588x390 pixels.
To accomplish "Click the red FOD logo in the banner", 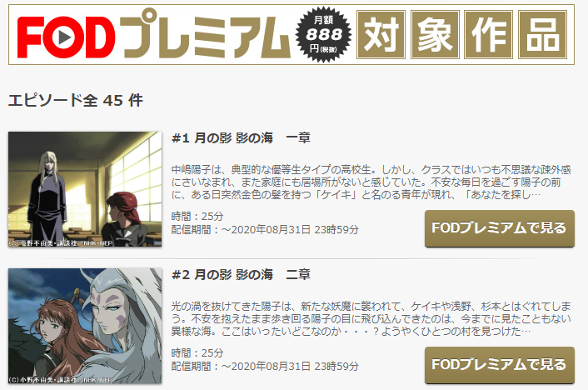I will 66,37.
